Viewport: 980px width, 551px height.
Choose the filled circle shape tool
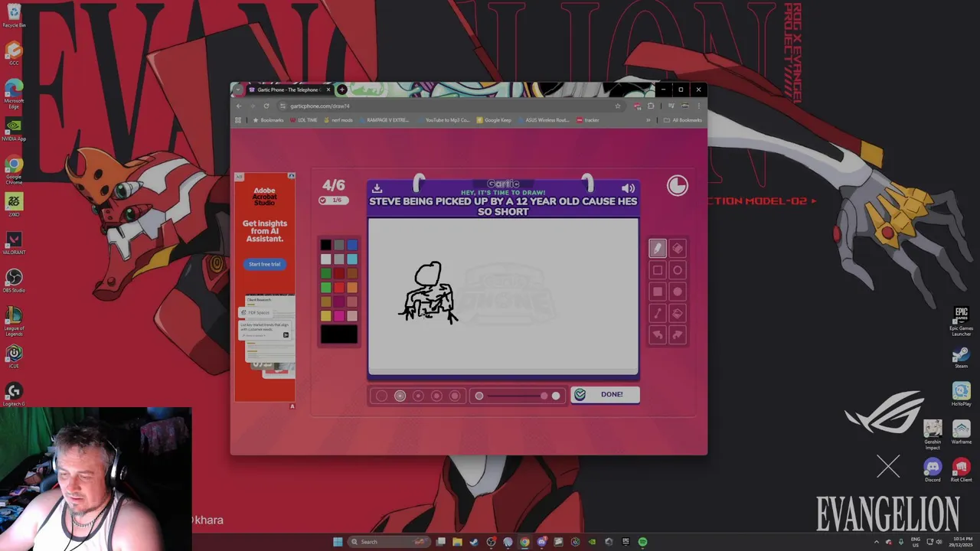click(678, 292)
